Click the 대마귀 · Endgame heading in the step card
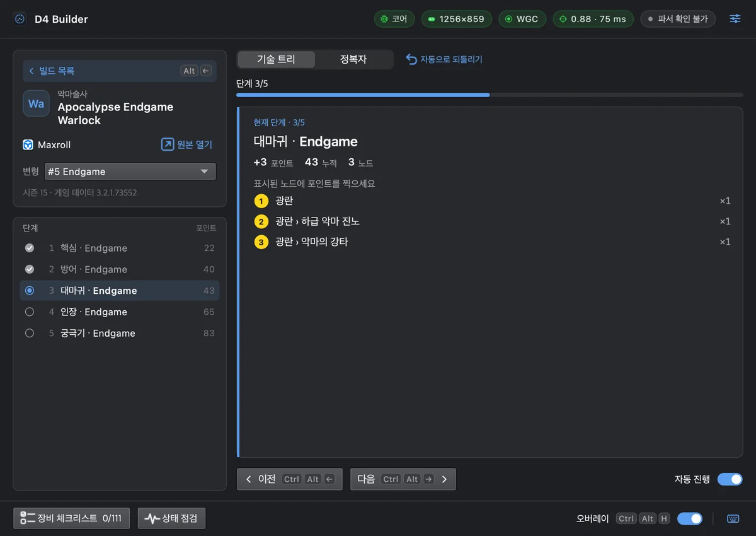This screenshot has height=536, width=756. 306,141
